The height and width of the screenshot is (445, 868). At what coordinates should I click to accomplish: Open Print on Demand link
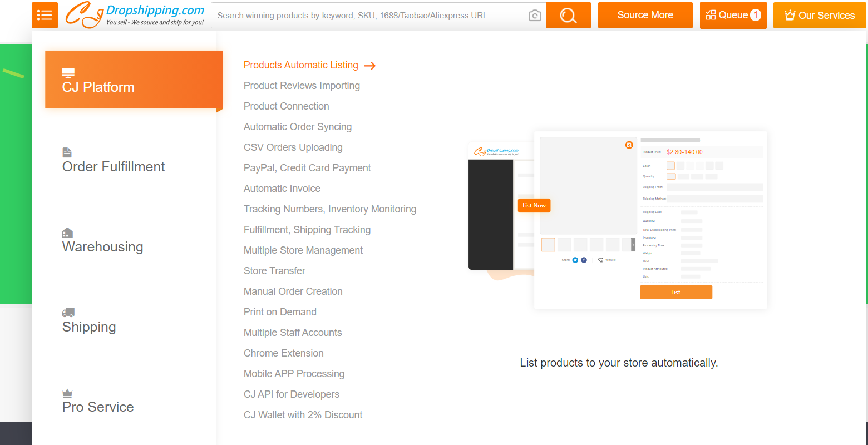pyautogui.click(x=280, y=312)
